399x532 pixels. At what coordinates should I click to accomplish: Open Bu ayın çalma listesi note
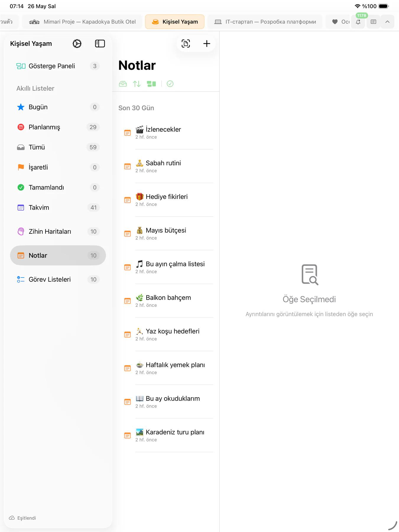166,267
